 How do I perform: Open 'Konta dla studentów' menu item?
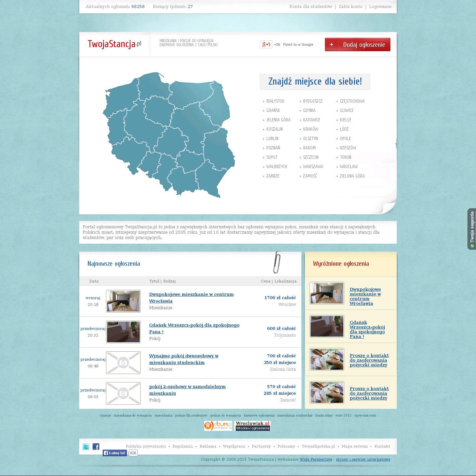[x=311, y=7]
